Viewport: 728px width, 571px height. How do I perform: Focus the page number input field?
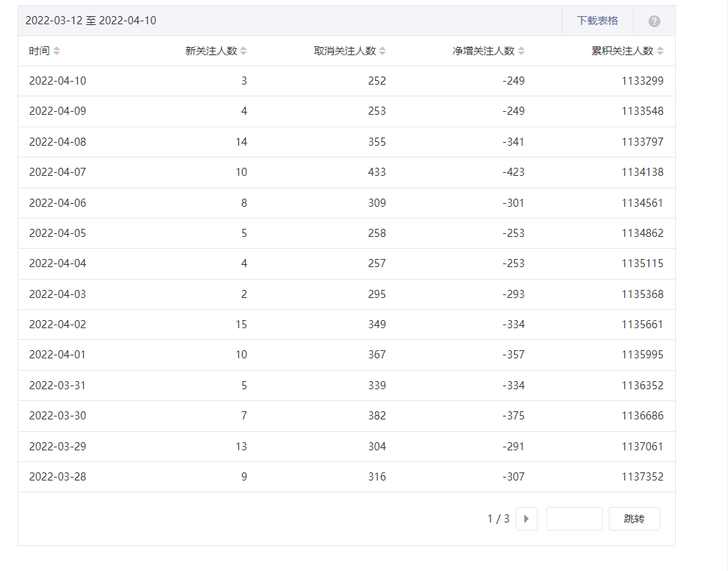(x=574, y=519)
